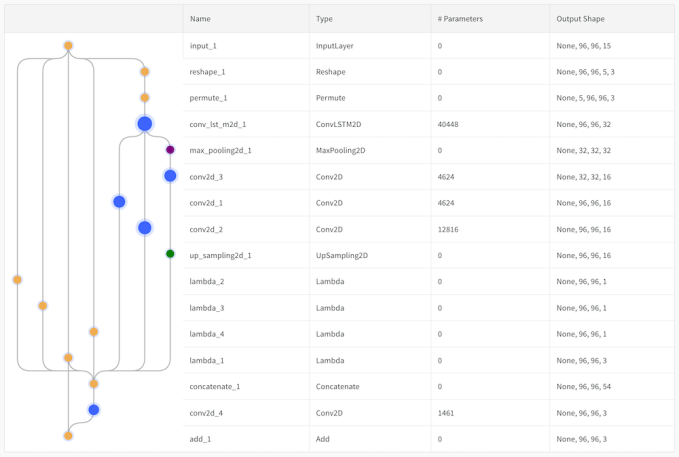
Task: Select the 40448 parameters cell
Action: point(448,124)
